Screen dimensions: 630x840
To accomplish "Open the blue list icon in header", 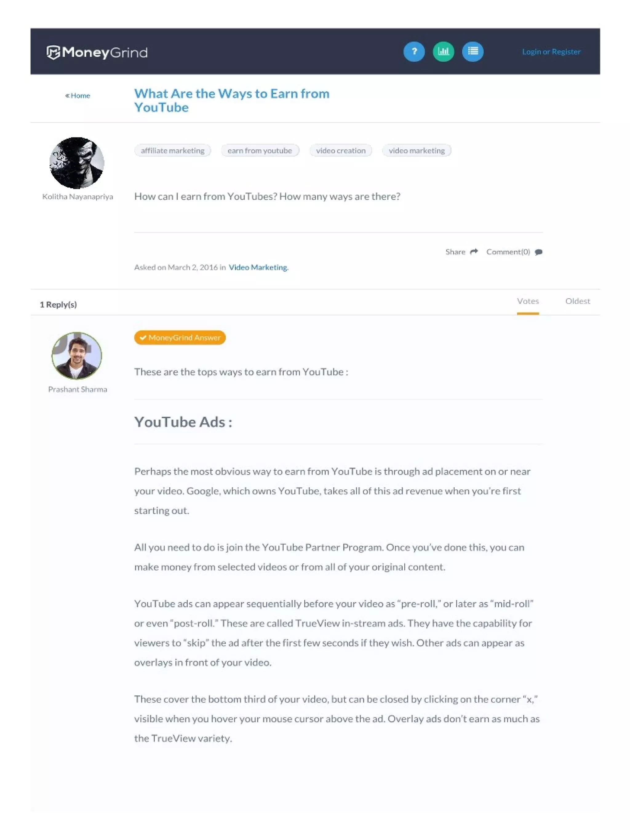I will [x=473, y=51].
